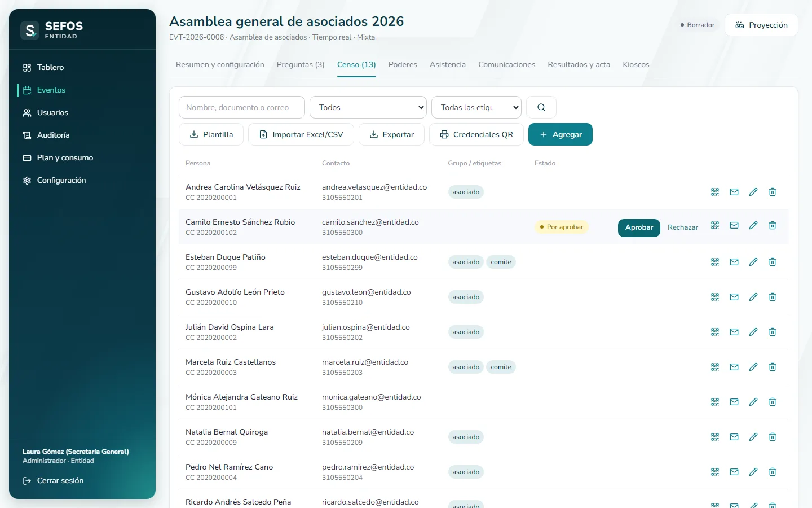812x508 pixels.
Task: Show QR code for Julián David Ospina Lara
Action: point(715,332)
